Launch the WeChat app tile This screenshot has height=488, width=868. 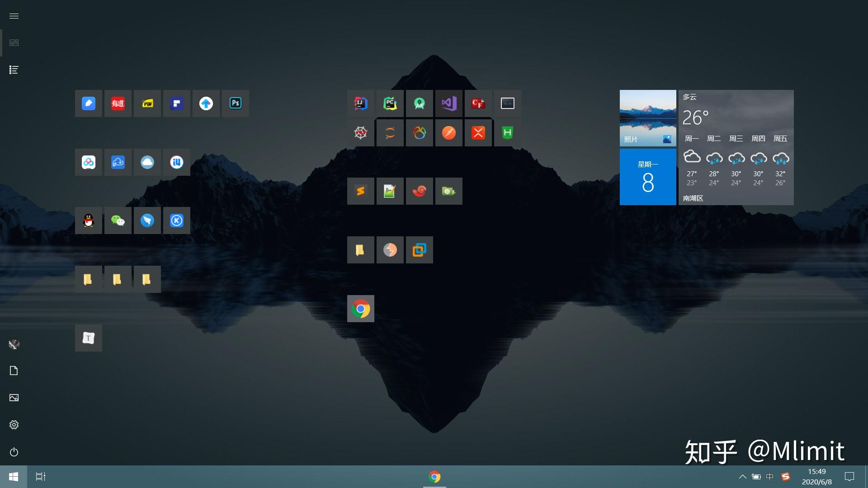click(x=118, y=221)
